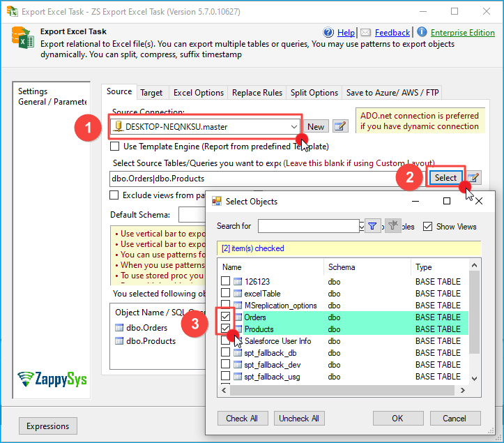Click the Enterprise Edition info icon
Screen dimensions: 504x443
(422, 32)
